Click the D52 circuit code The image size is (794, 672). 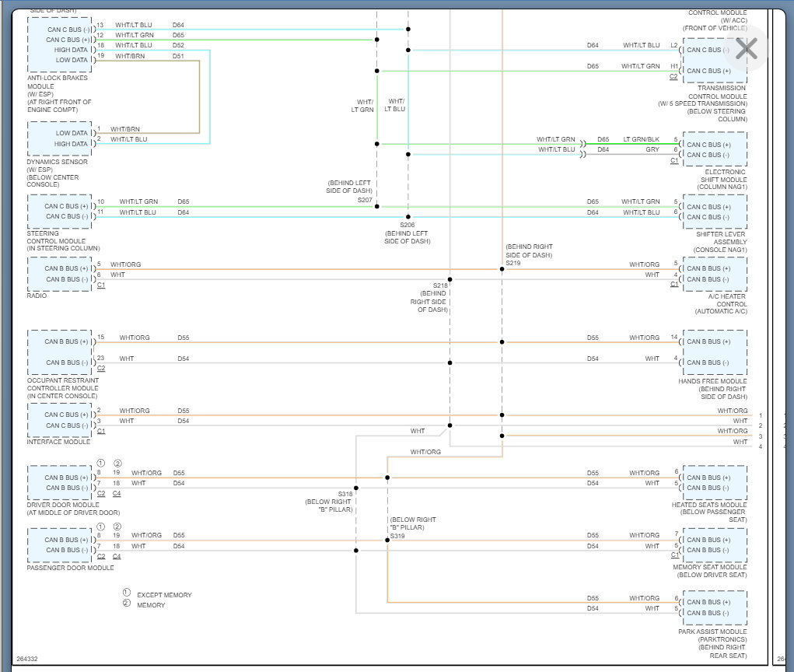(178, 46)
